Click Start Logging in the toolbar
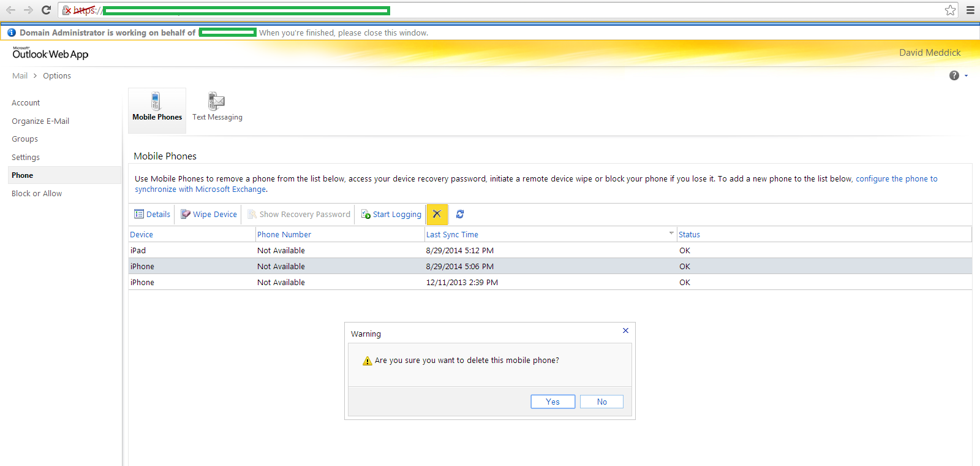Image resolution: width=980 pixels, height=466 pixels. [391, 214]
